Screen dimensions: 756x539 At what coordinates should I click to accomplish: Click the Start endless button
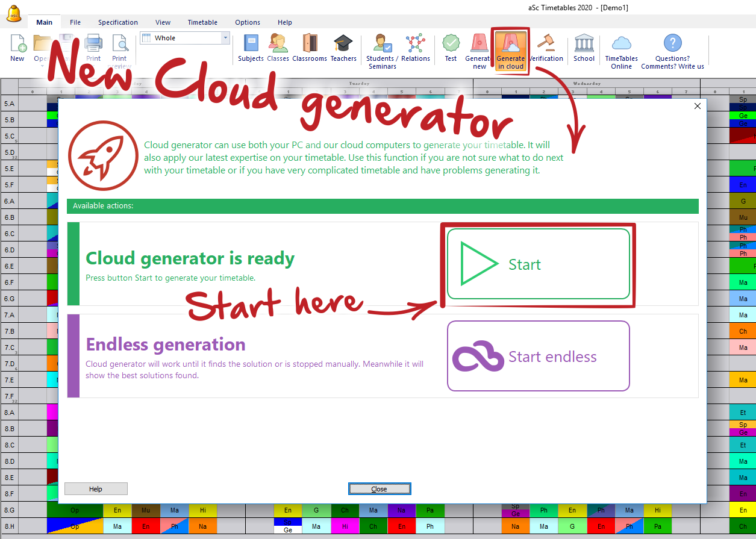[x=538, y=356]
